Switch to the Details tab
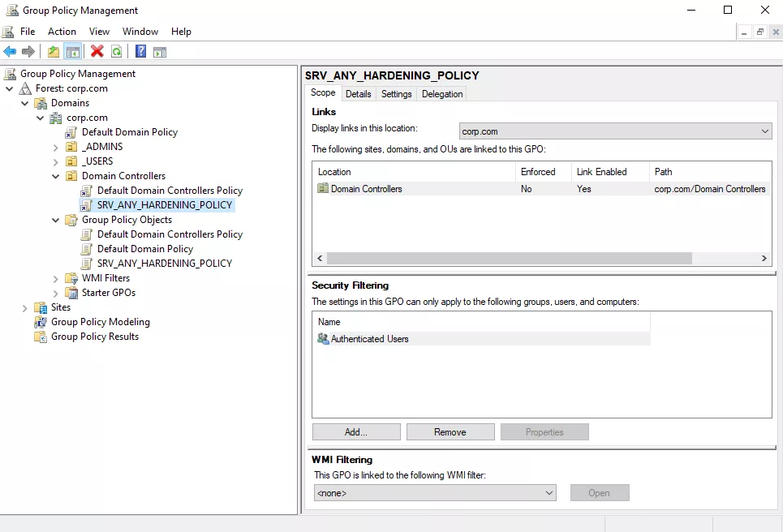Viewport: 783px width, 532px height. pos(359,94)
